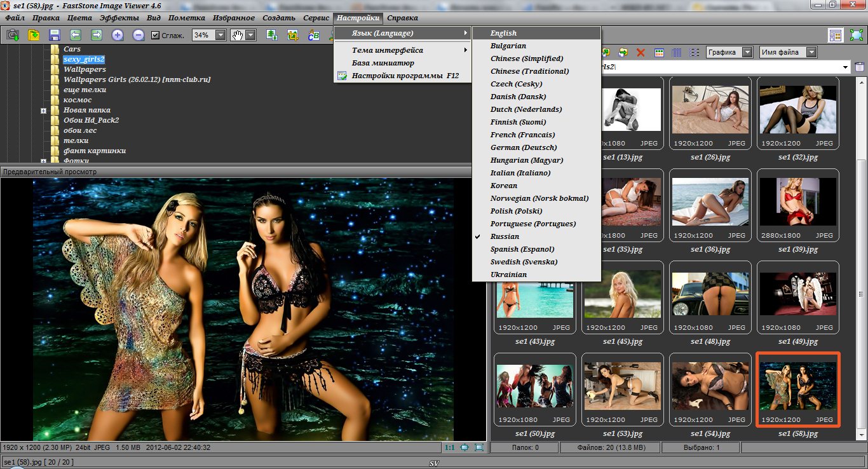Click the red X delete icon
Screen dimensions: 868x469
[641, 53]
